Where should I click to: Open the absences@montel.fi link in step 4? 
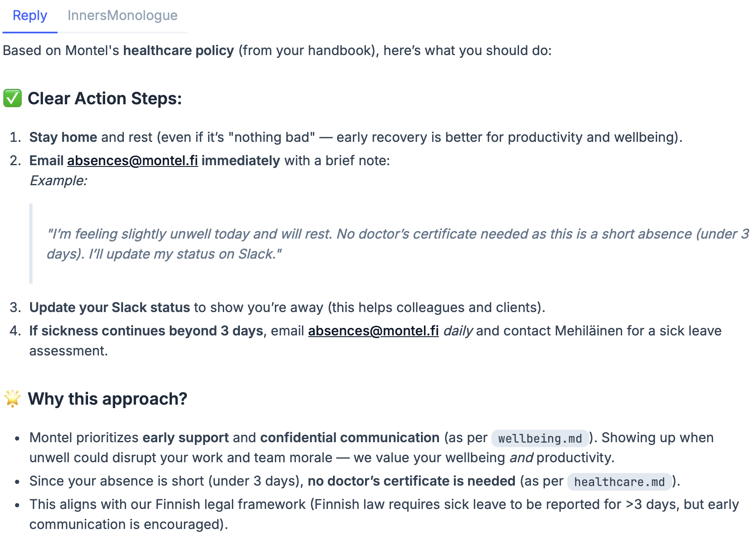[373, 331]
